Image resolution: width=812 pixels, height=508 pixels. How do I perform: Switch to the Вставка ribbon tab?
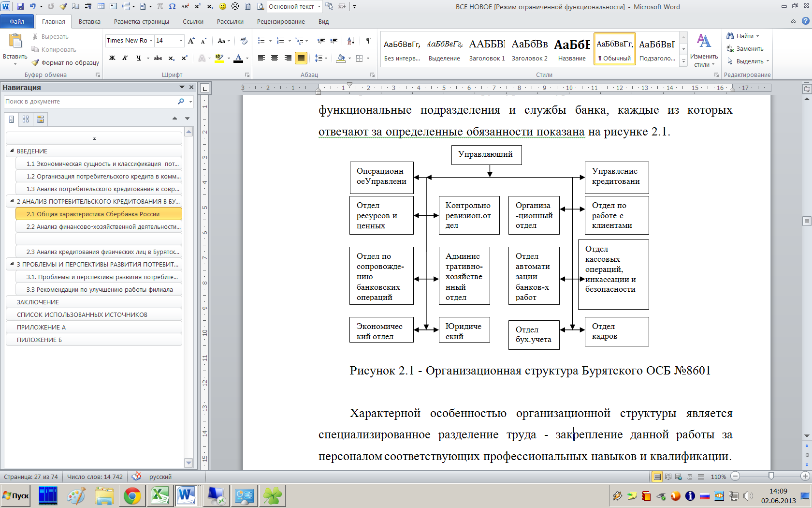tap(89, 22)
